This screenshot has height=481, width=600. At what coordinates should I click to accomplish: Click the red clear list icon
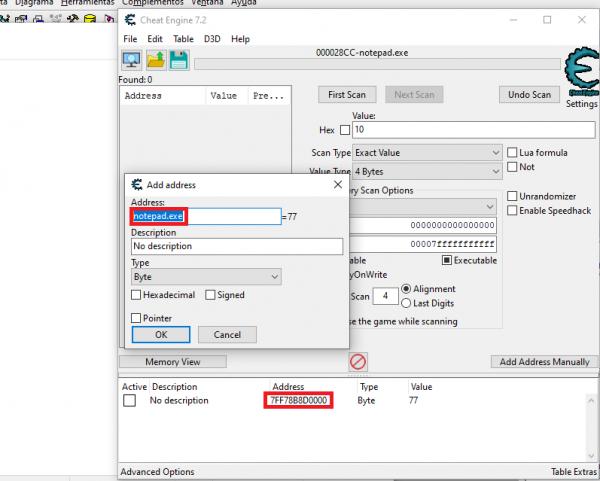click(x=357, y=361)
